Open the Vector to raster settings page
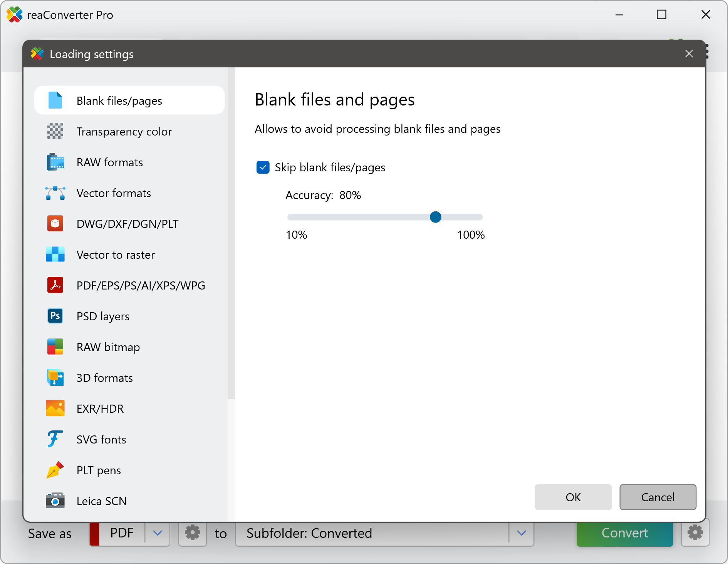728x564 pixels. (116, 254)
